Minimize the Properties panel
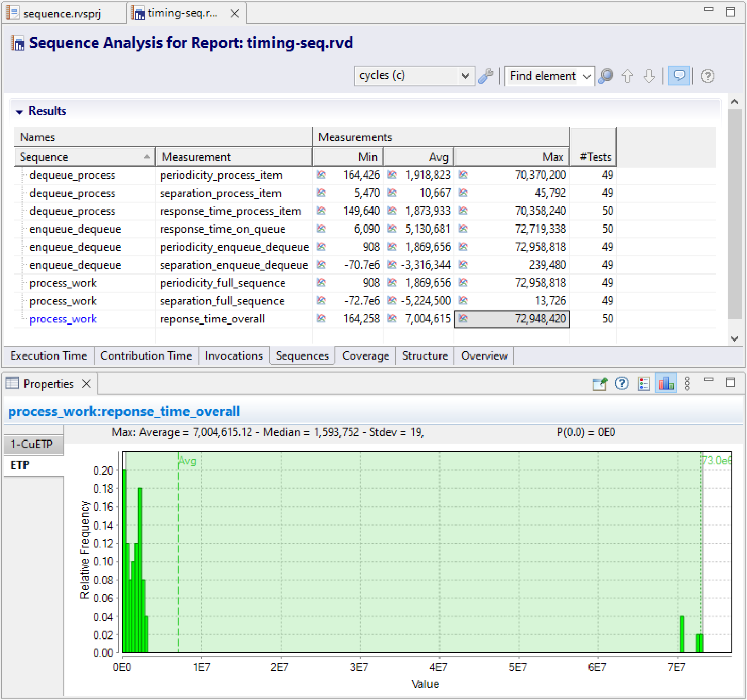This screenshot has height=700, width=747. tap(709, 379)
